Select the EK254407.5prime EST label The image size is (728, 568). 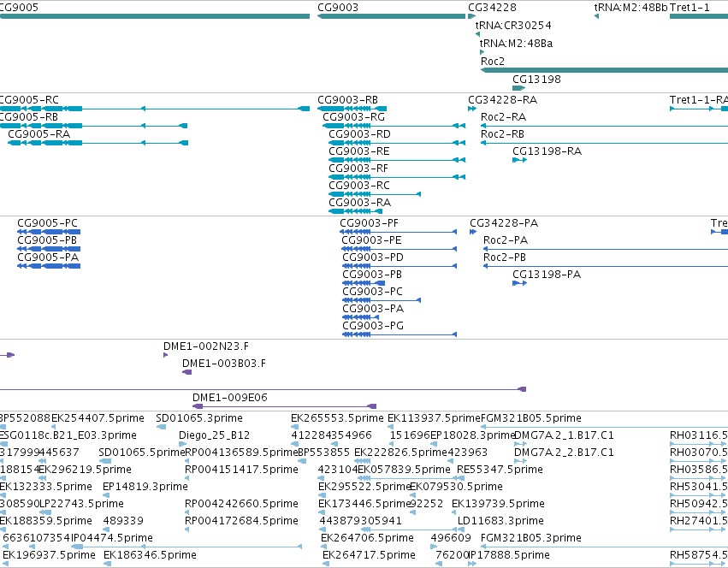(98, 418)
